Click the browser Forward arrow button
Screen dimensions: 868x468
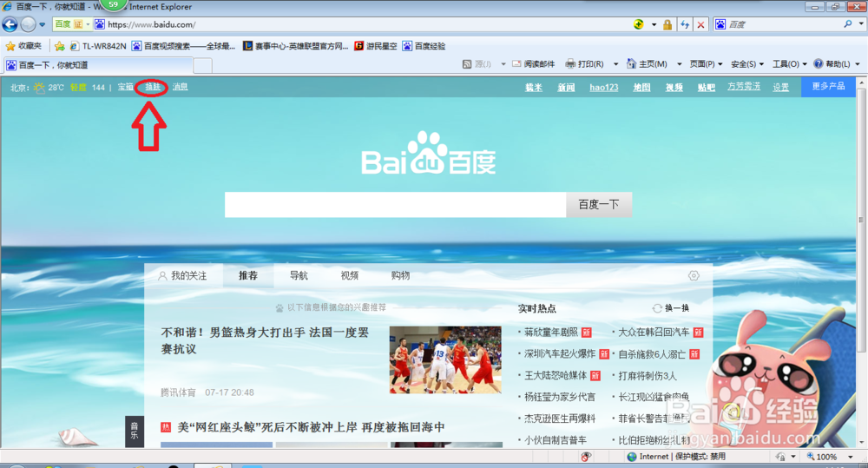29,24
